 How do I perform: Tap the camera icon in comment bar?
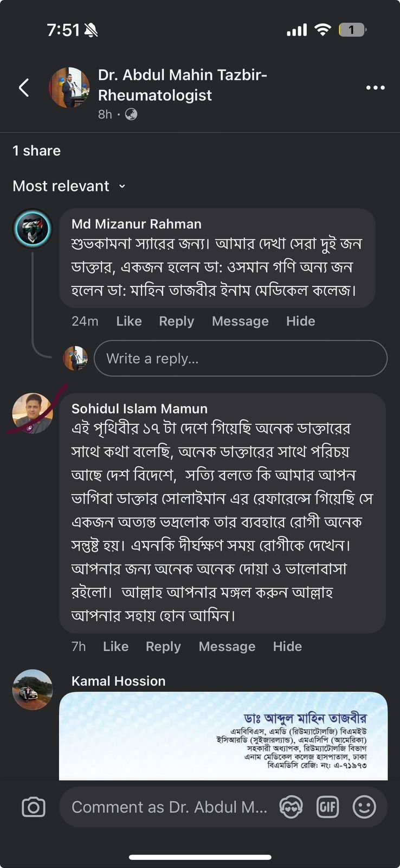tap(34, 807)
